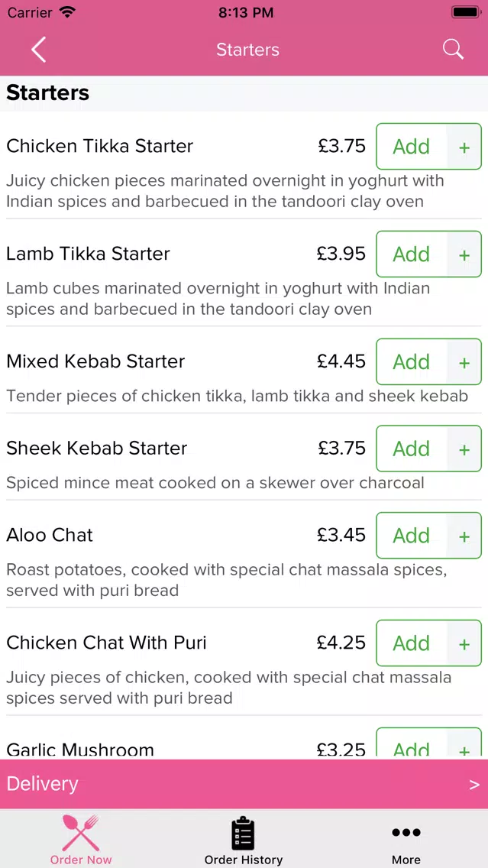
Task: Open search with the magnifying glass icon
Action: pos(453,49)
